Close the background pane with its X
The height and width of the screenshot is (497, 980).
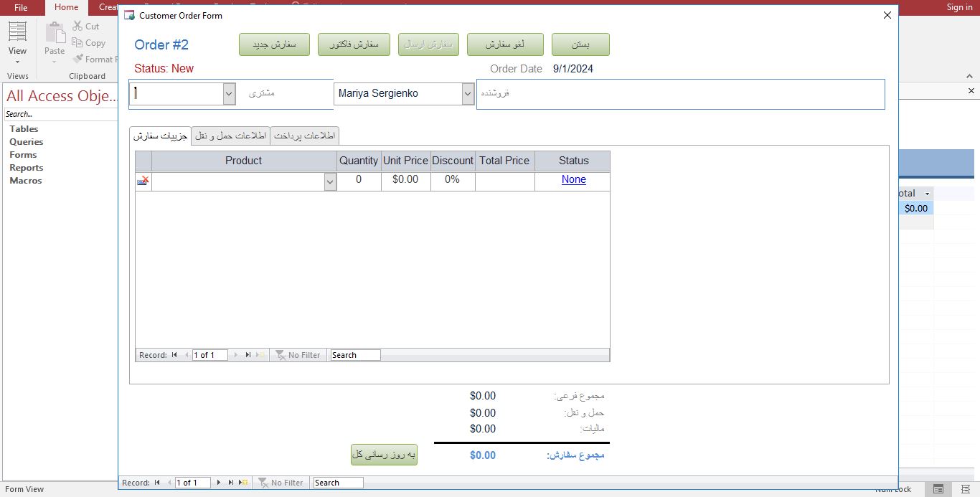tap(971, 91)
